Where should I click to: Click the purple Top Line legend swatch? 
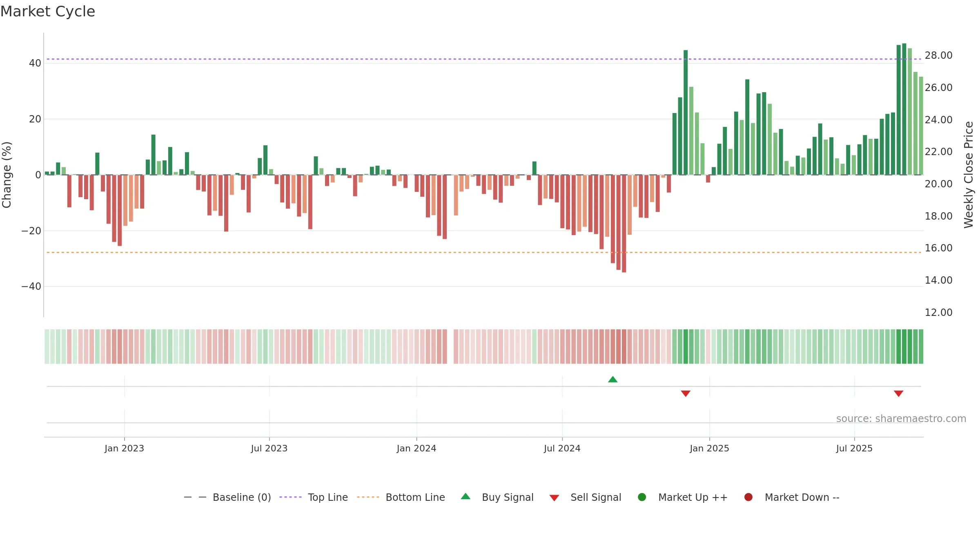click(290, 497)
